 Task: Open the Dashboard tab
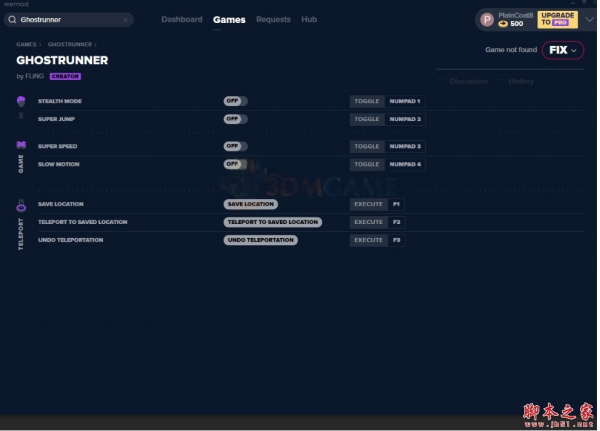(182, 20)
